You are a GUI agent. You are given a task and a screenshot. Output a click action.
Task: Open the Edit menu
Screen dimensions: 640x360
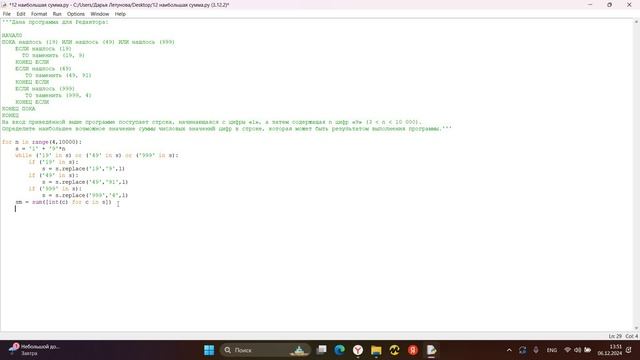click(x=21, y=14)
